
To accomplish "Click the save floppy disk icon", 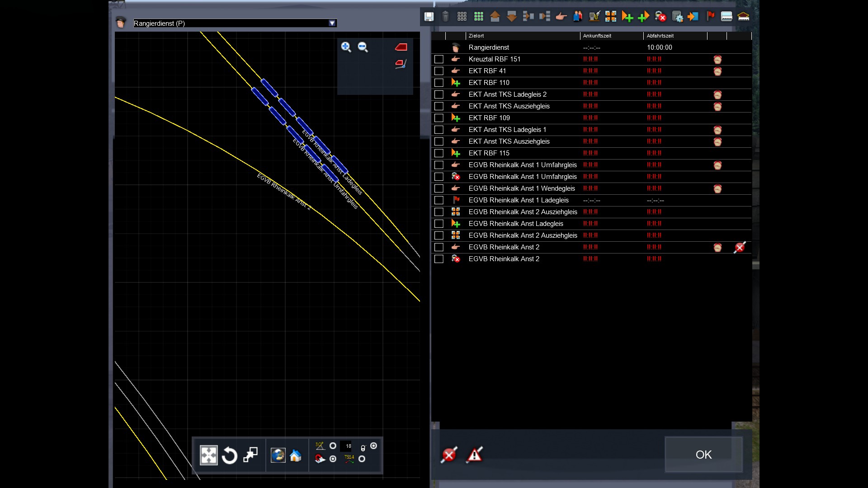I will pos(429,17).
